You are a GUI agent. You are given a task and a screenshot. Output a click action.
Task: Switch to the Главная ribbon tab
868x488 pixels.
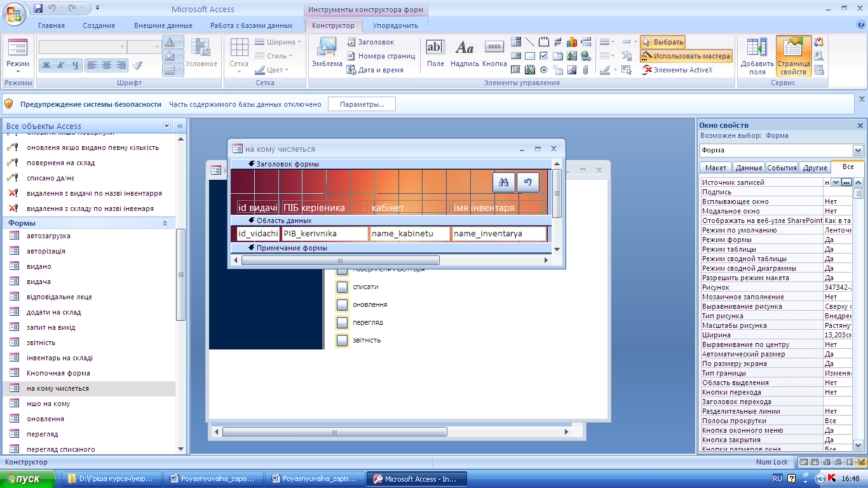coord(51,25)
